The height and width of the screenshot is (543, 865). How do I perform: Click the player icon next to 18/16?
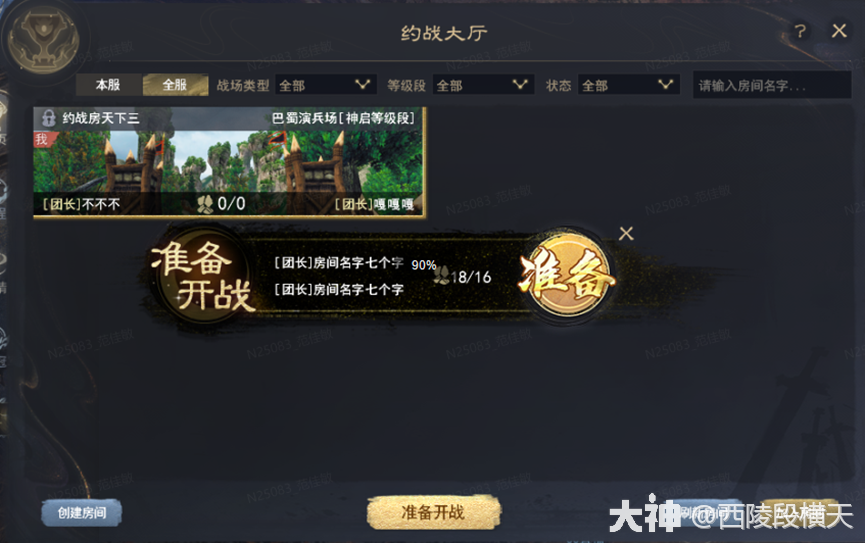tap(441, 275)
